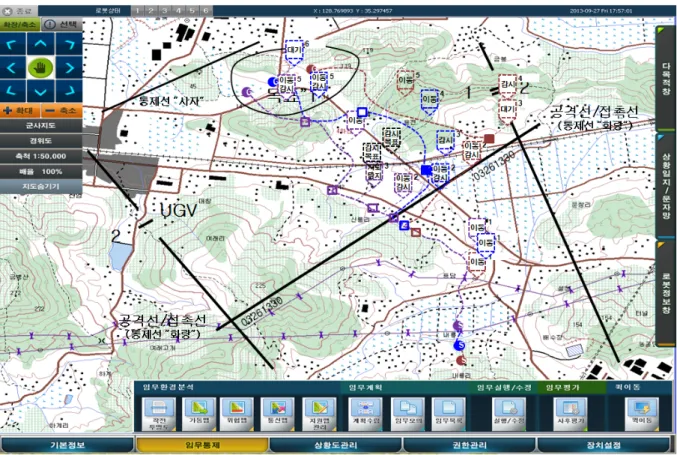
Task: Expand the 로봇정보창 side panel
Action: pyautogui.click(x=665, y=292)
